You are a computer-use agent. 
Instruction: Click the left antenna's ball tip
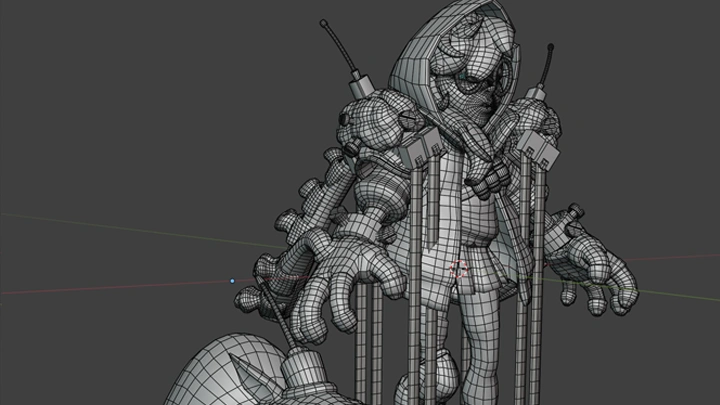tap(324, 22)
